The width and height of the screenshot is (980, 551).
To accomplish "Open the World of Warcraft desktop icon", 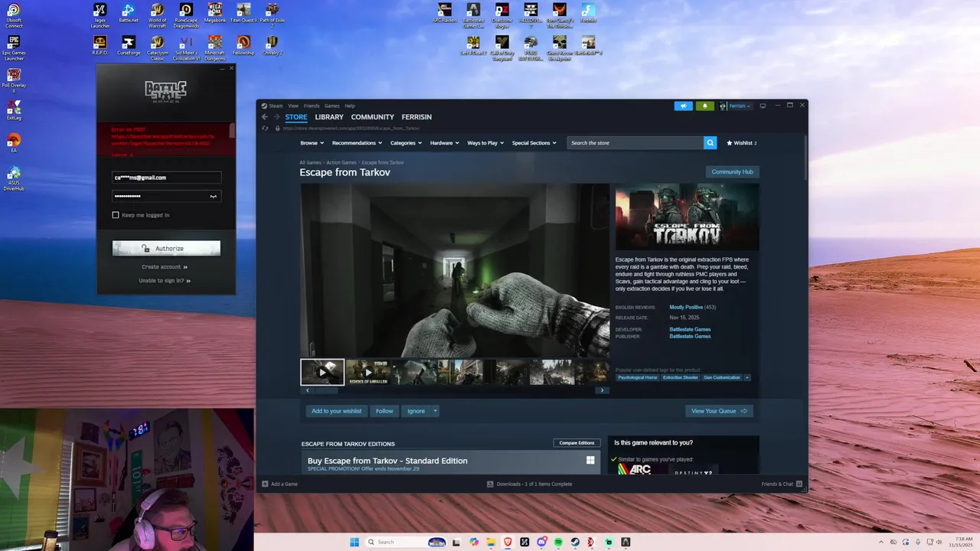I will 157,15.
